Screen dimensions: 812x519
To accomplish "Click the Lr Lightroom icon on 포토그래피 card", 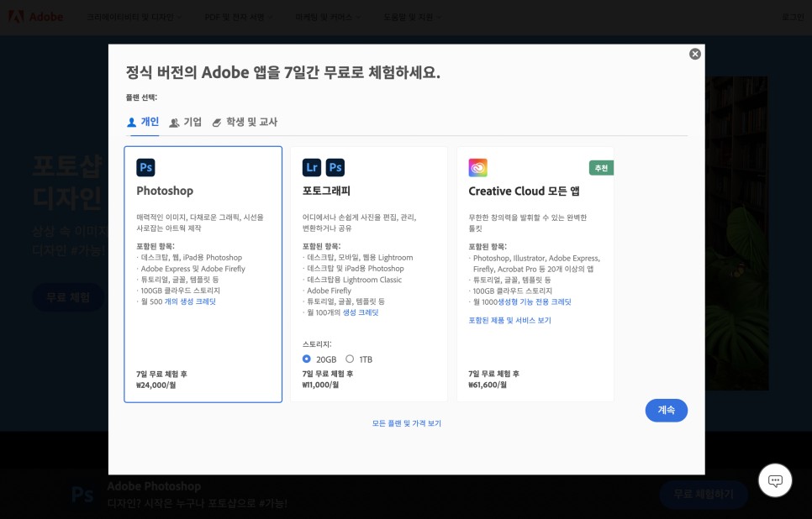I will pos(312,168).
